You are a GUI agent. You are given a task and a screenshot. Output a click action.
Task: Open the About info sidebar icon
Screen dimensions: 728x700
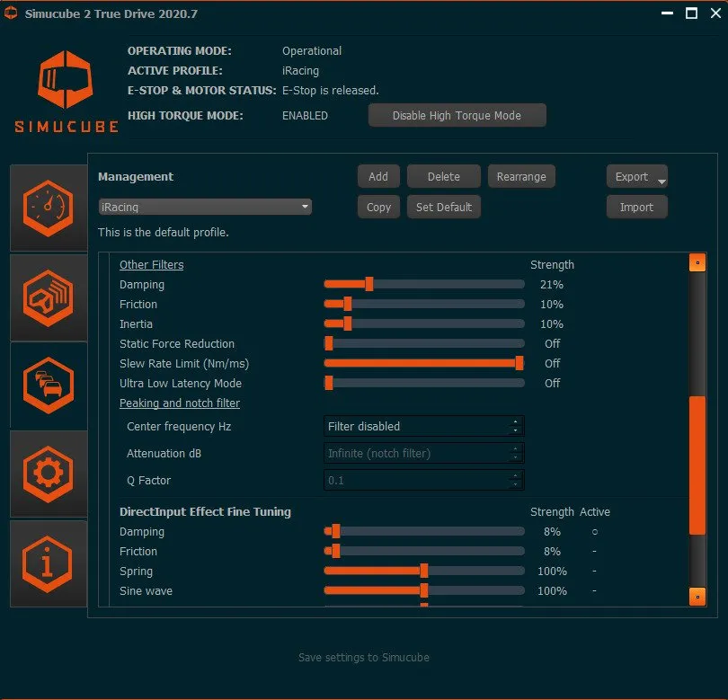tap(49, 563)
